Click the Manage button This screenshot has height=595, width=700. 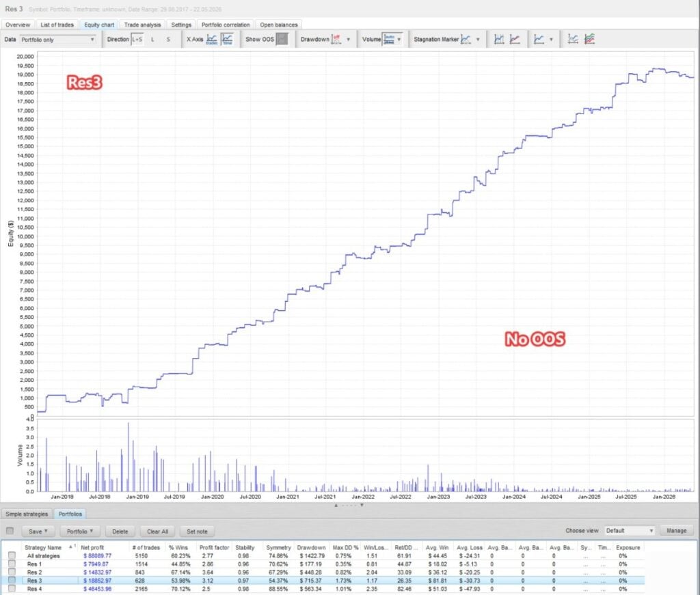point(676,531)
